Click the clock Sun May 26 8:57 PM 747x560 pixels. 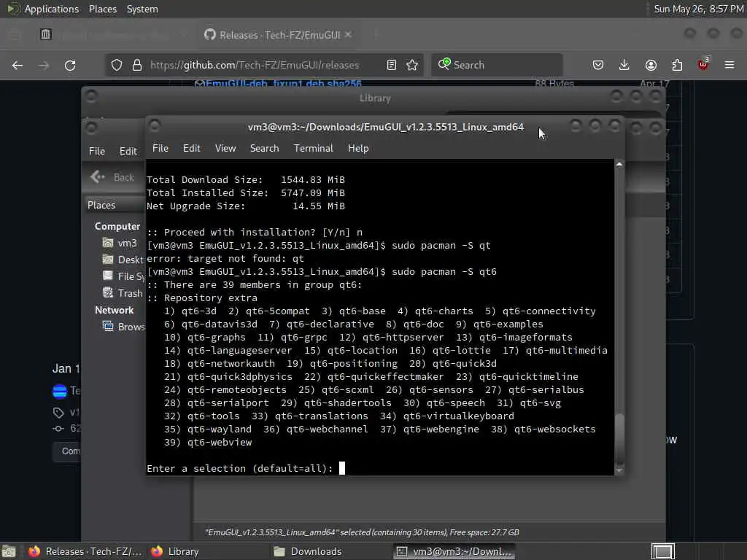(698, 9)
